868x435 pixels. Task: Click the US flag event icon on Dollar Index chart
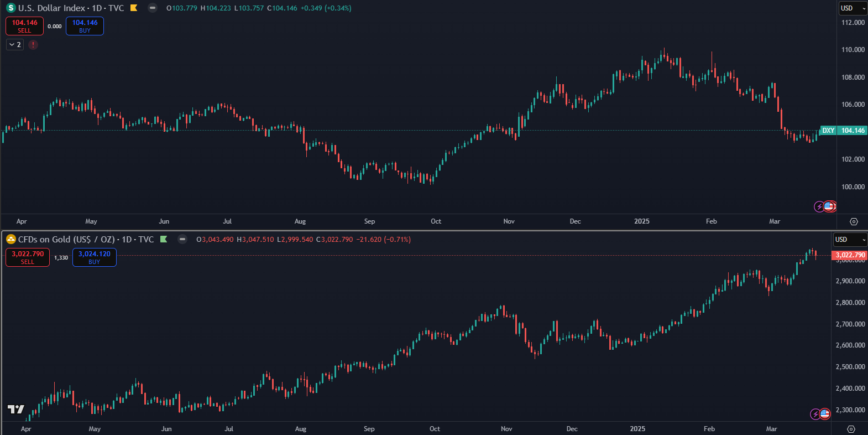coord(829,206)
